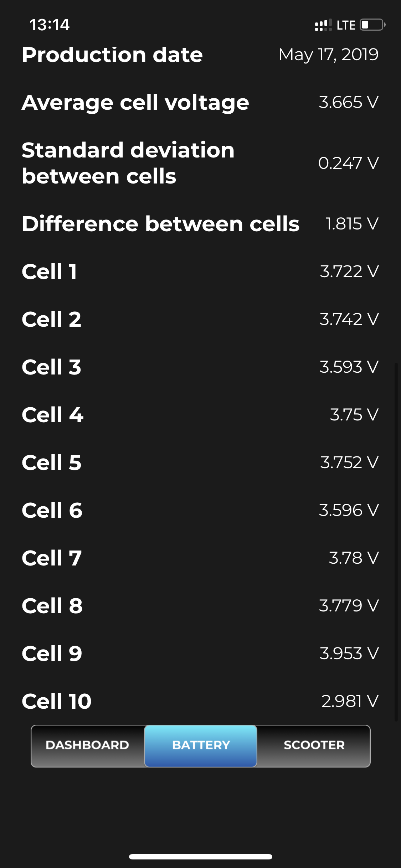Tap the Cell 9 voltage 3.953 V
The width and height of the screenshot is (401, 868).
[349, 653]
